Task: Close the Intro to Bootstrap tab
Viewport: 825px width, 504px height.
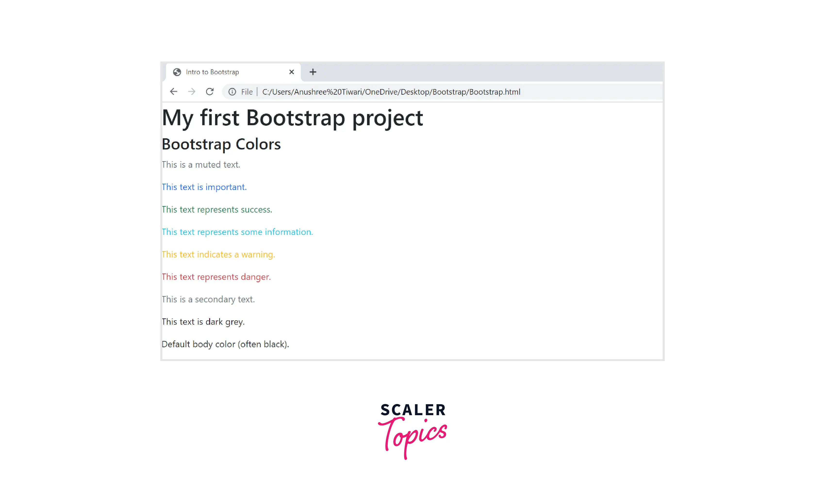Action: pyautogui.click(x=291, y=72)
